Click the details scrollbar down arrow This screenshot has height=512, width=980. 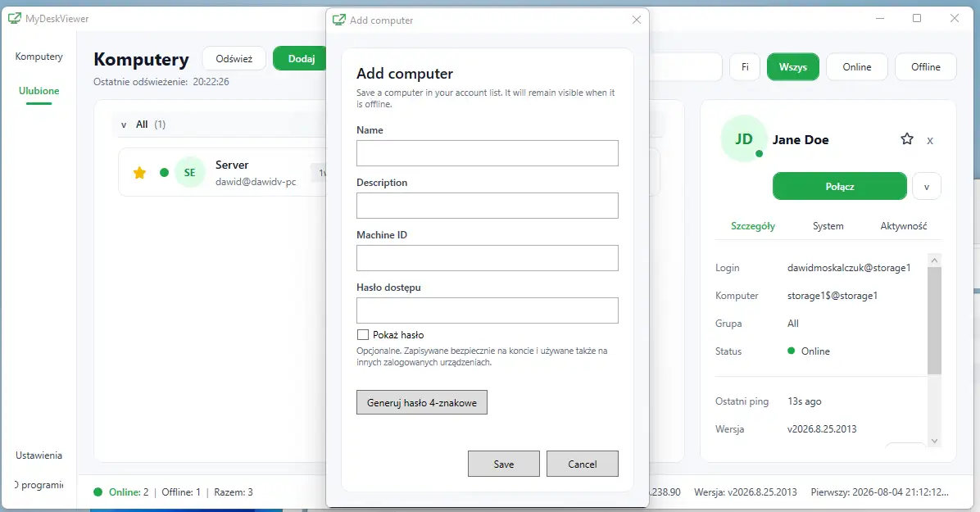tap(934, 441)
